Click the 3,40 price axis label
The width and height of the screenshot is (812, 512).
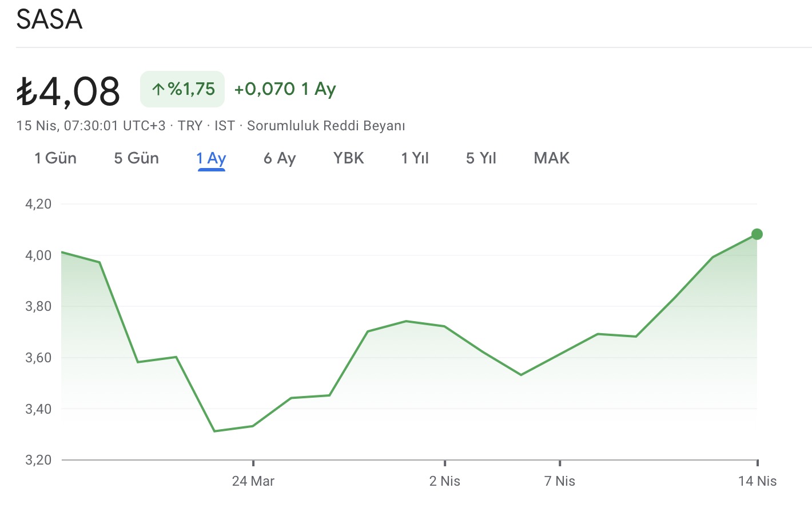point(38,409)
